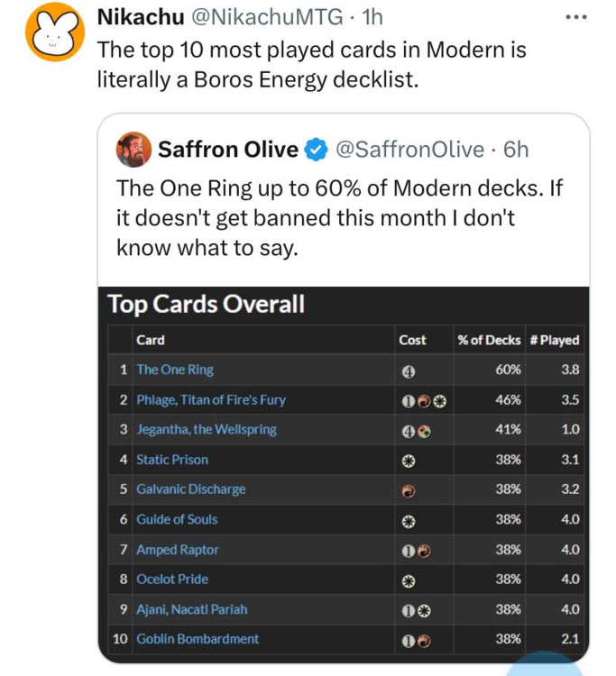Click Saffron Olive's profile avatar
The image size is (616, 676).
pos(133,150)
